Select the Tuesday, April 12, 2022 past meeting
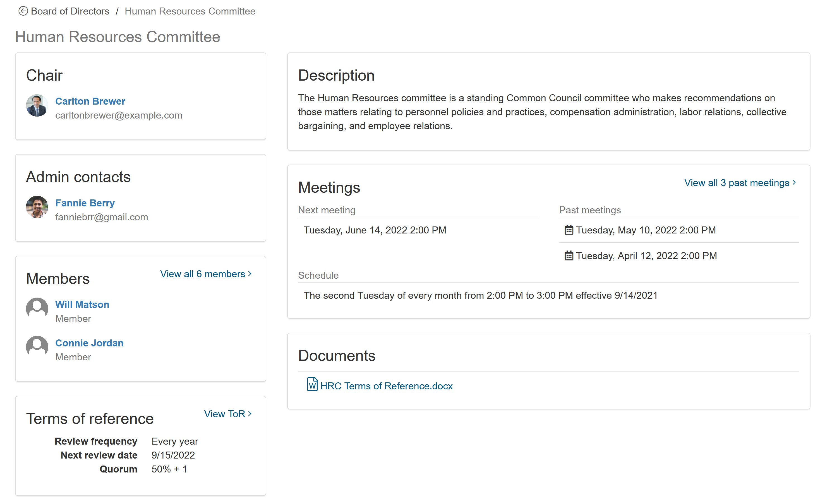Screen dimensions: 820x504 (646, 256)
